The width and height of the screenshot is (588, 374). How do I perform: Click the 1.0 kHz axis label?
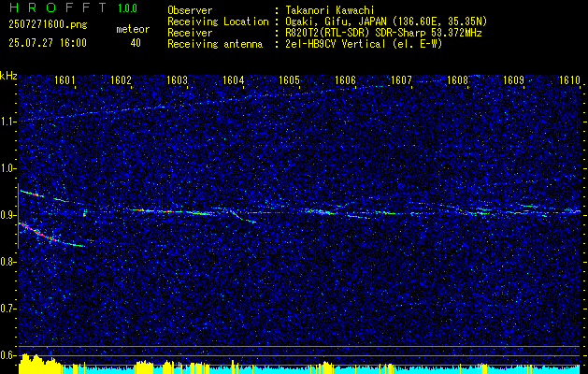point(7,168)
